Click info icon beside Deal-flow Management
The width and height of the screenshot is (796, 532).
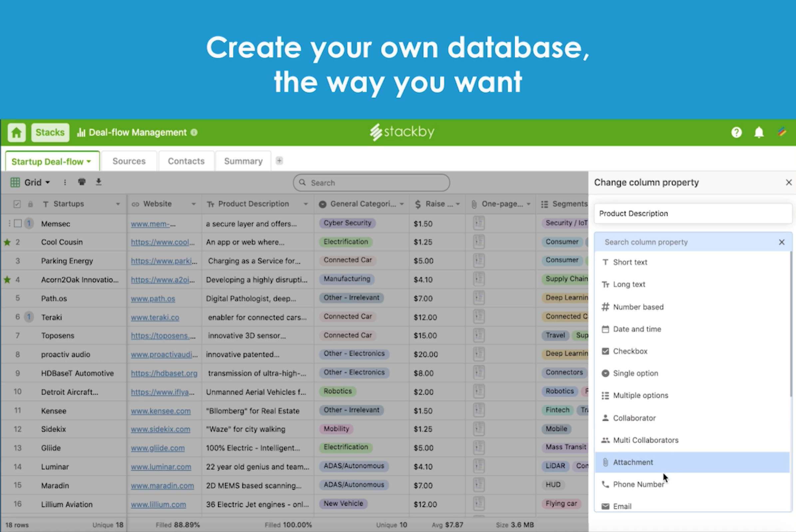[x=194, y=132]
